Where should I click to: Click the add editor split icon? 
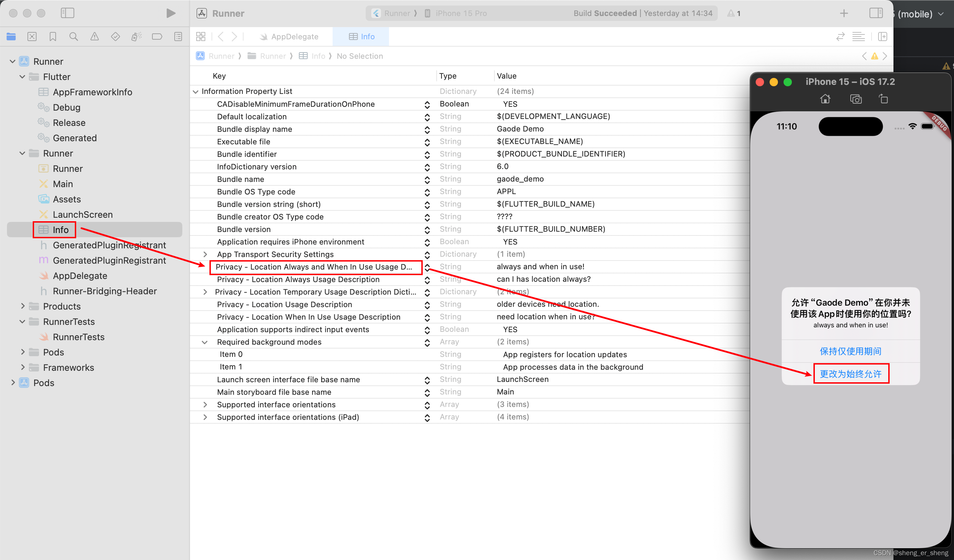882,37
